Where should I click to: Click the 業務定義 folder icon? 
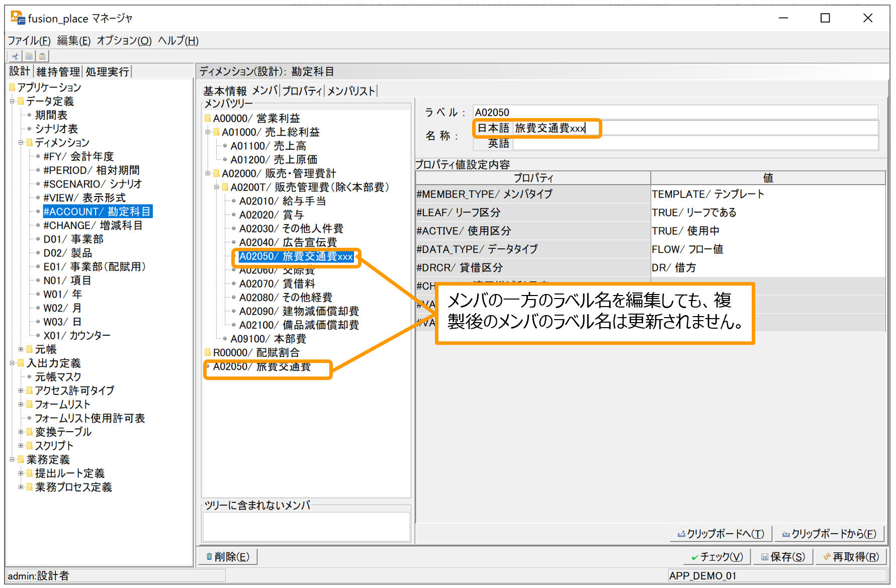point(21,459)
